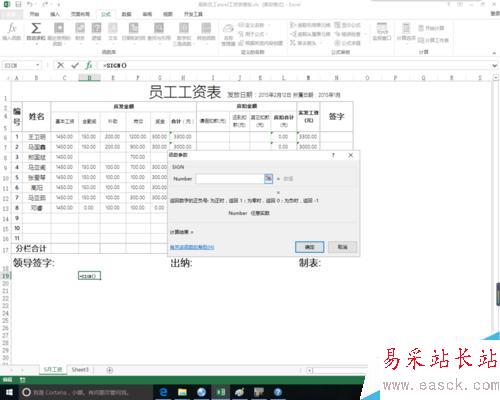500x400 pixels.
Task: Collapse the ribbon
Action: tap(494, 53)
